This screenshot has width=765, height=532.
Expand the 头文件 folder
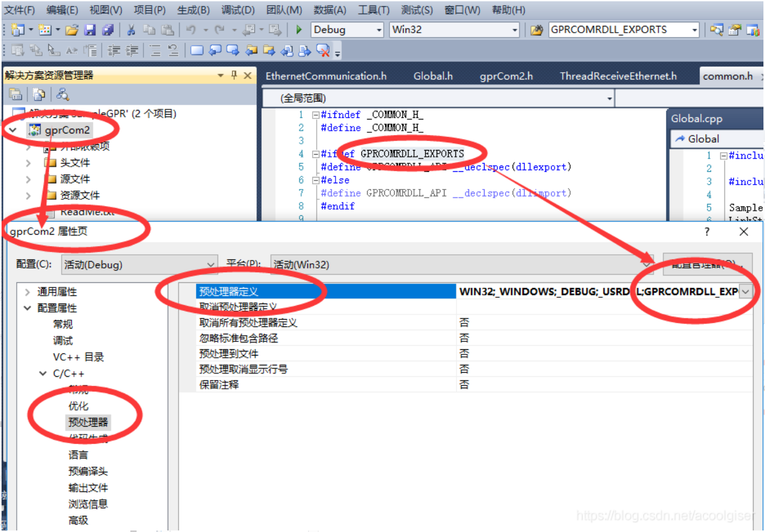pos(28,162)
